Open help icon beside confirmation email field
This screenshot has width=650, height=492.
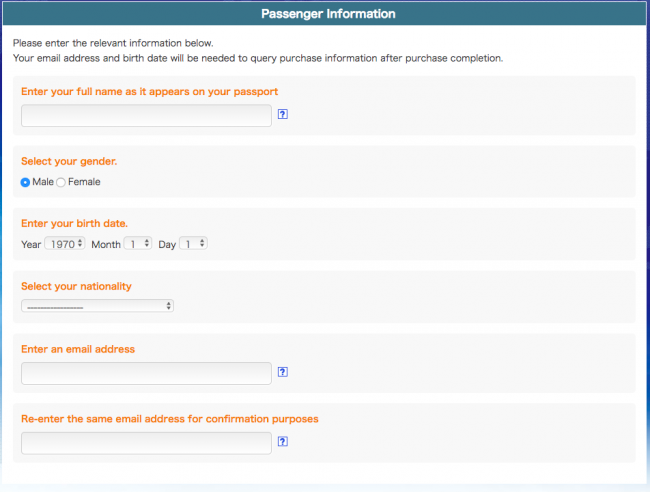coord(283,441)
